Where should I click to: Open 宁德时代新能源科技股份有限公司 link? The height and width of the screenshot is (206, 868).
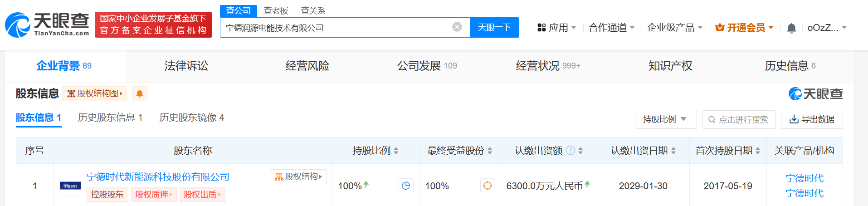point(158,177)
